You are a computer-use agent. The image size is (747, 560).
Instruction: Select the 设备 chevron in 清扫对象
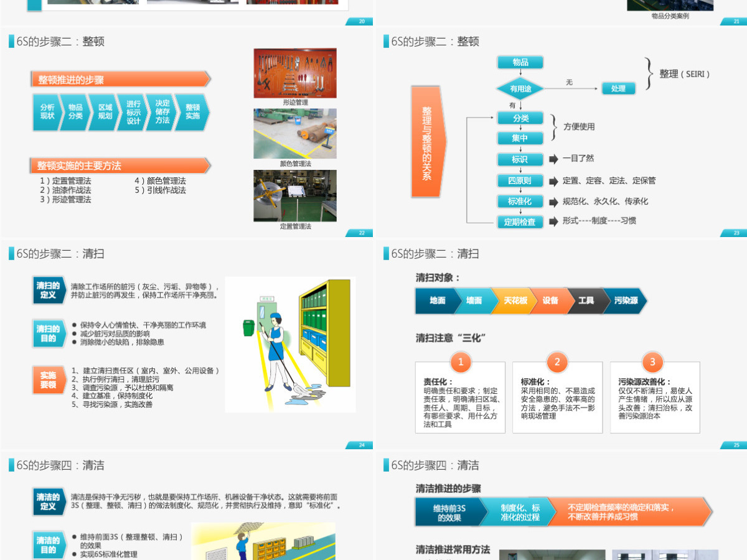[550, 301]
